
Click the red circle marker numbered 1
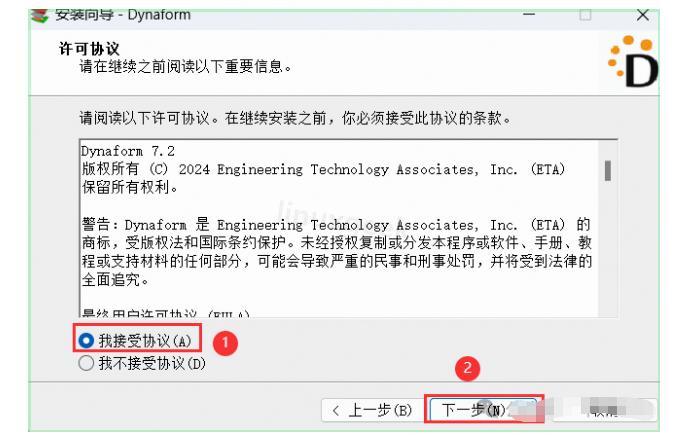[227, 343]
